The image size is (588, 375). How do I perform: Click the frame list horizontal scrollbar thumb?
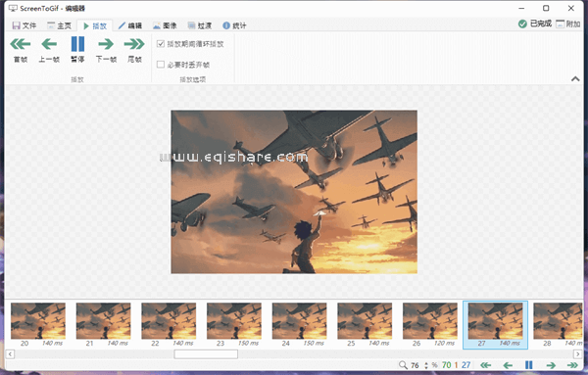pyautogui.click(x=206, y=354)
